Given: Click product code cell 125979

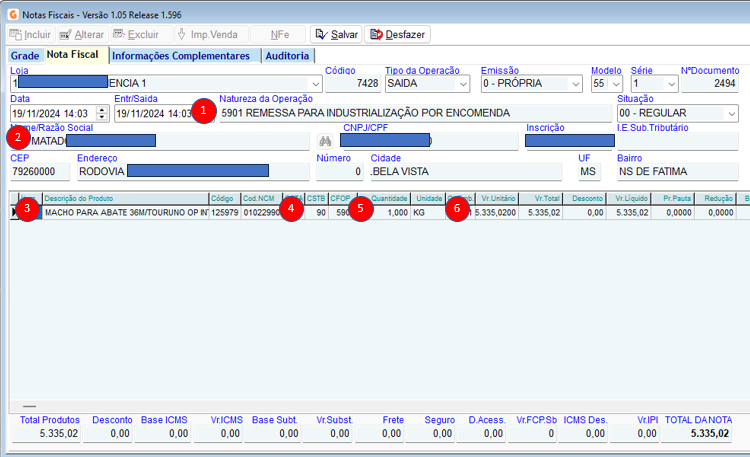Looking at the screenshot, I should [x=225, y=212].
